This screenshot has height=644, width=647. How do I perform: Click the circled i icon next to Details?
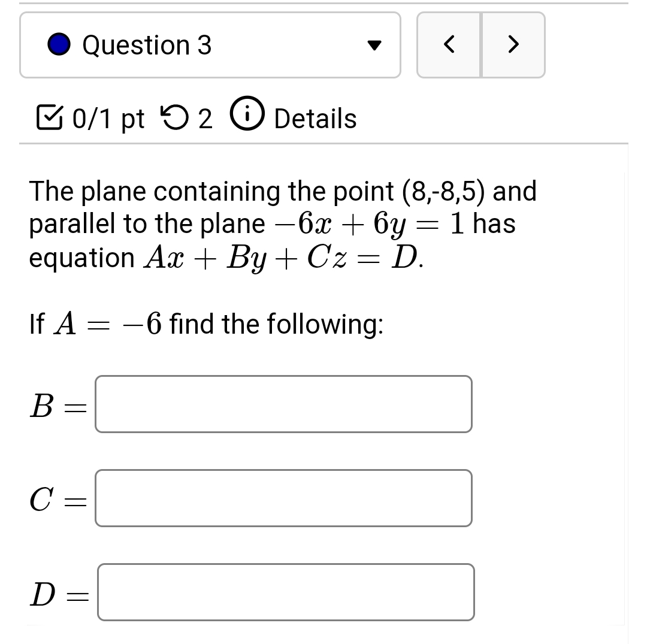pos(247,117)
